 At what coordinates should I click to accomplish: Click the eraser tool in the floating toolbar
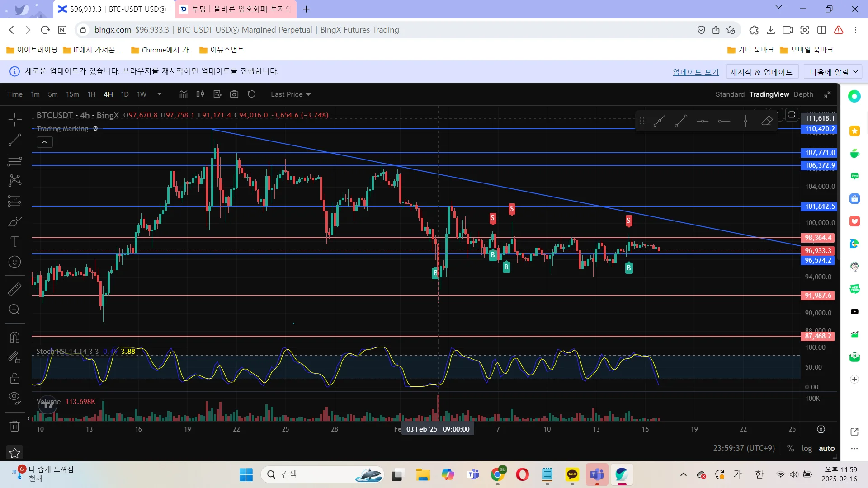[x=767, y=121]
